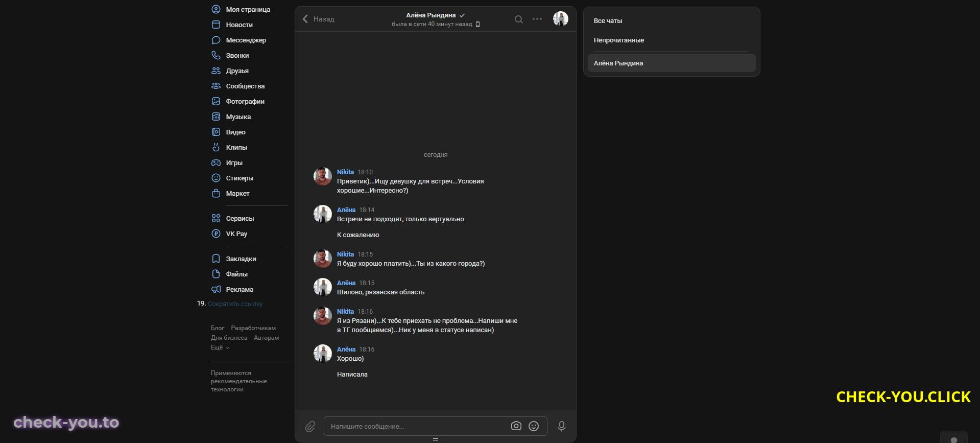Record voice message with microphone icon
This screenshot has width=980, height=443.
point(562,426)
